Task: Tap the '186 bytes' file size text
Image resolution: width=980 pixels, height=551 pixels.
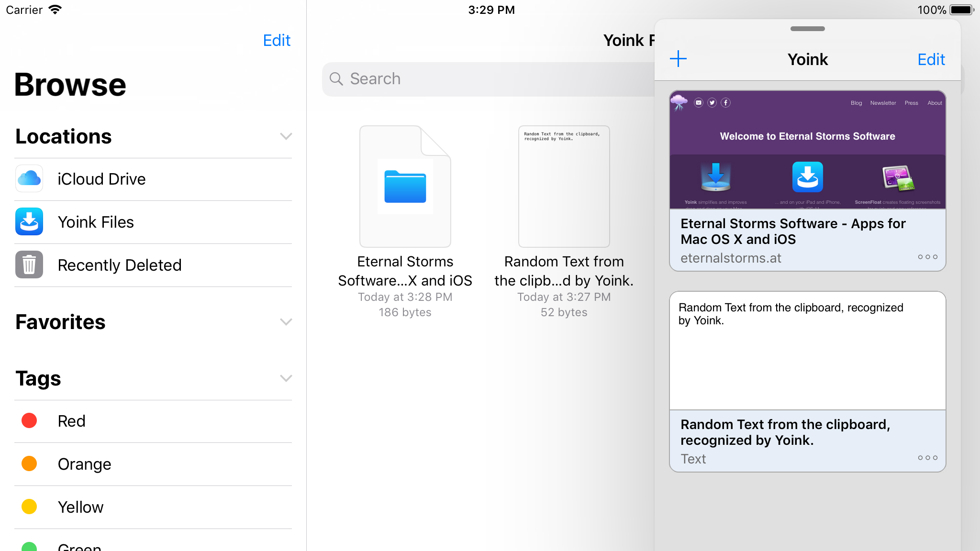Action: [x=405, y=312]
